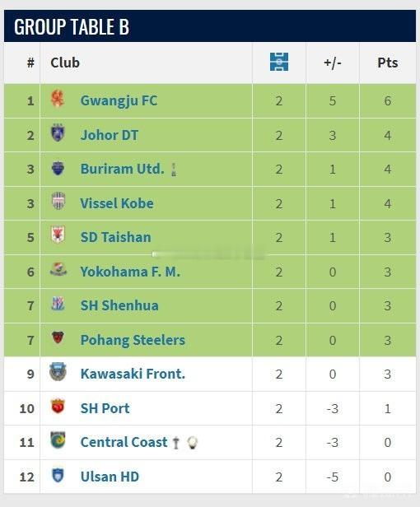Open the Ulsan HD club link
This screenshot has height=507, width=420.
[110, 477]
